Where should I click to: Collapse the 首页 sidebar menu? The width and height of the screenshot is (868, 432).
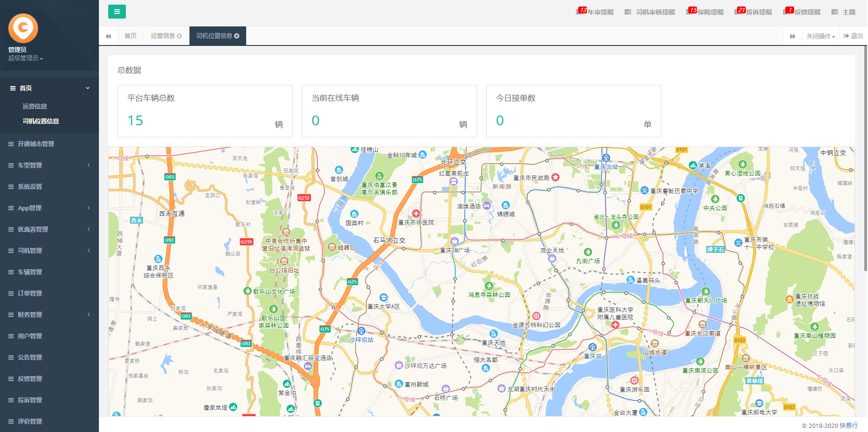[49, 88]
